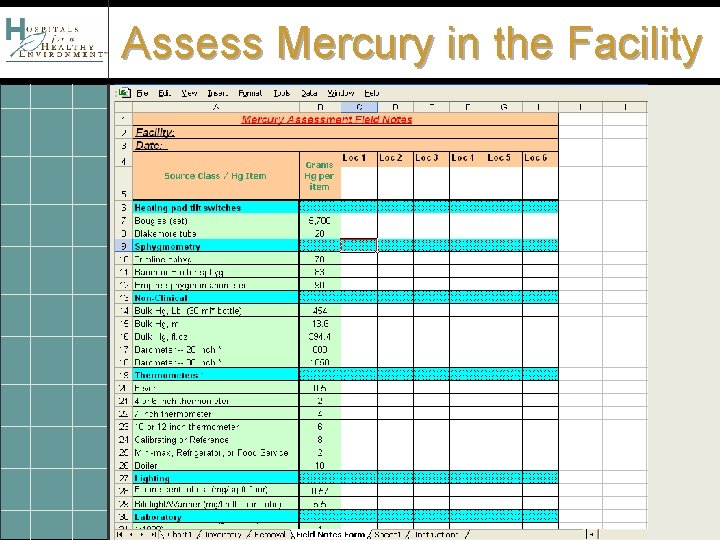
Task: Click the Boiler item cell
Action: point(216,465)
